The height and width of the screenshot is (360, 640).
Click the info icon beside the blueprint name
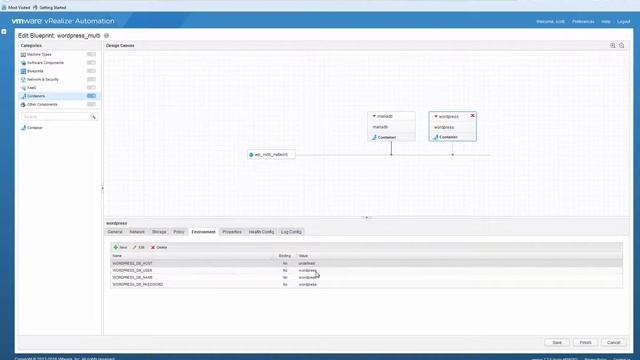pyautogui.click(x=107, y=36)
